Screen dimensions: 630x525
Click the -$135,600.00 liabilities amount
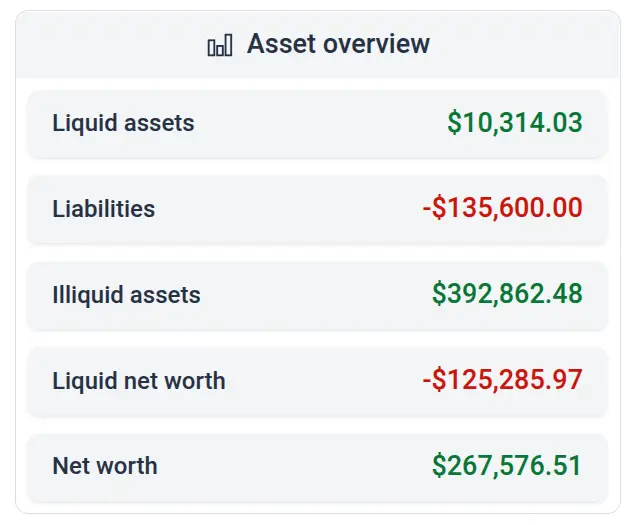[502, 209]
